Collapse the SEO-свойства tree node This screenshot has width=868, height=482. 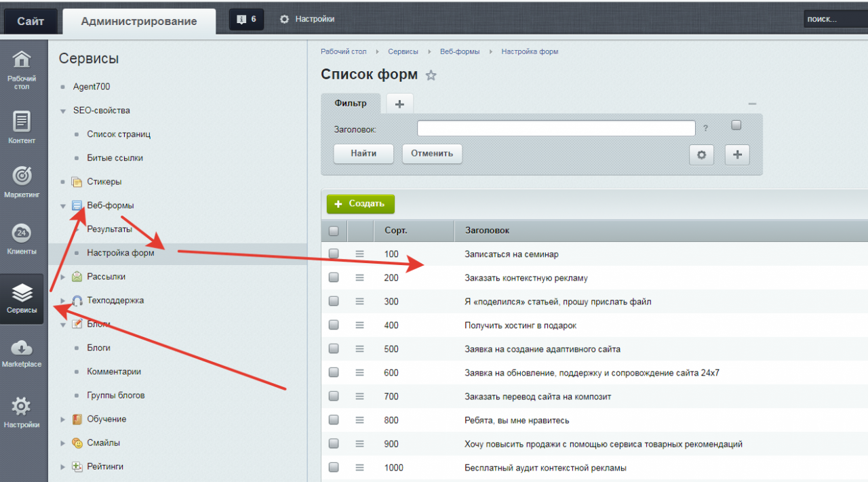[63, 111]
